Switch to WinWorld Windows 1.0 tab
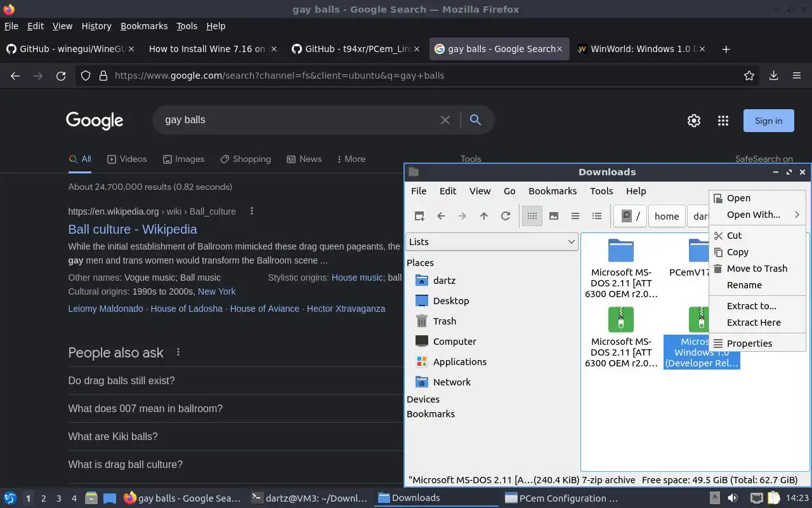812x508 pixels. [x=641, y=49]
